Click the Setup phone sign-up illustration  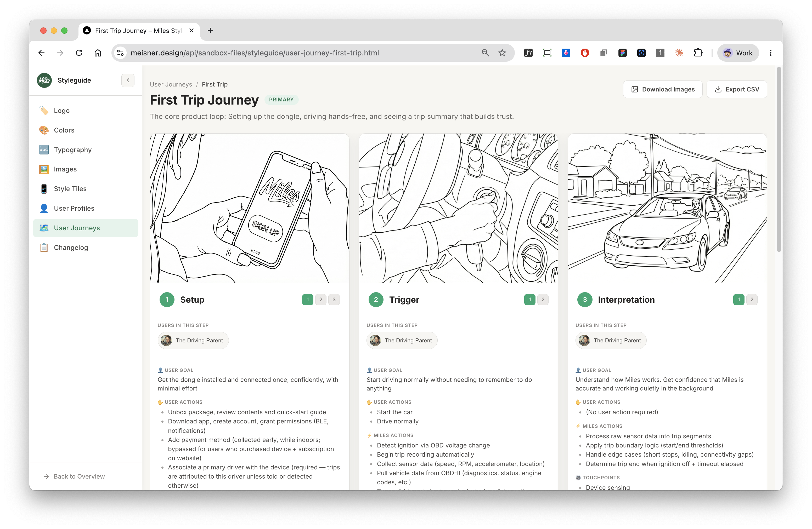click(249, 208)
